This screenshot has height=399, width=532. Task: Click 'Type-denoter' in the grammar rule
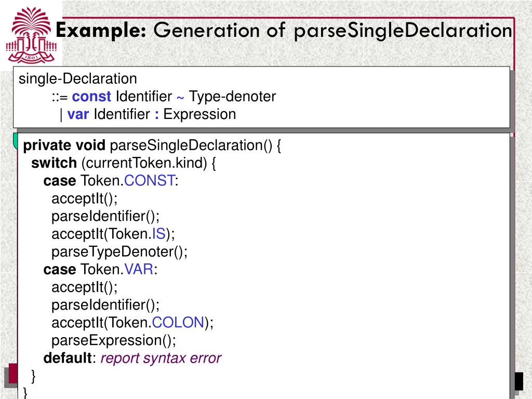click(232, 97)
